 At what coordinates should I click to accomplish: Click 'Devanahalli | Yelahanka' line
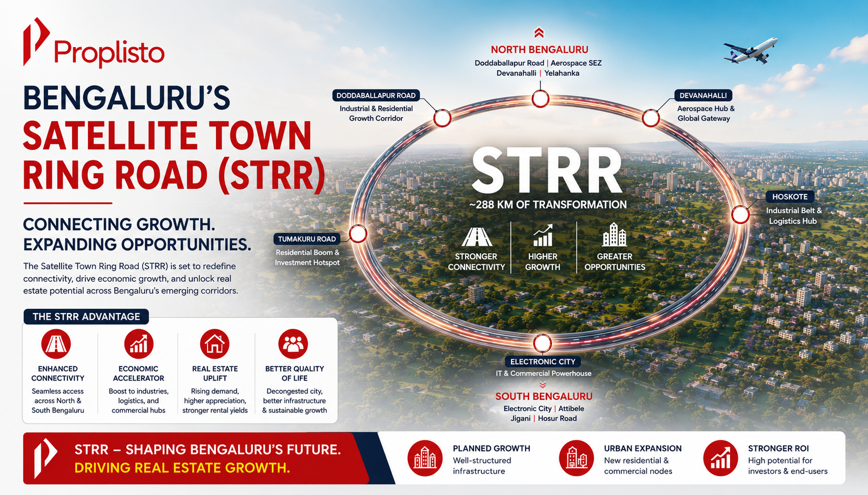(538, 73)
